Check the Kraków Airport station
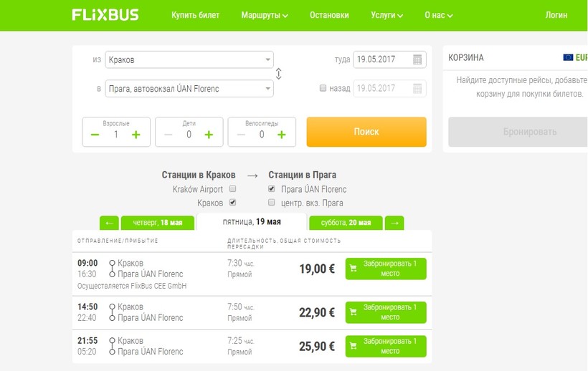The height and width of the screenshot is (371, 588). (232, 190)
